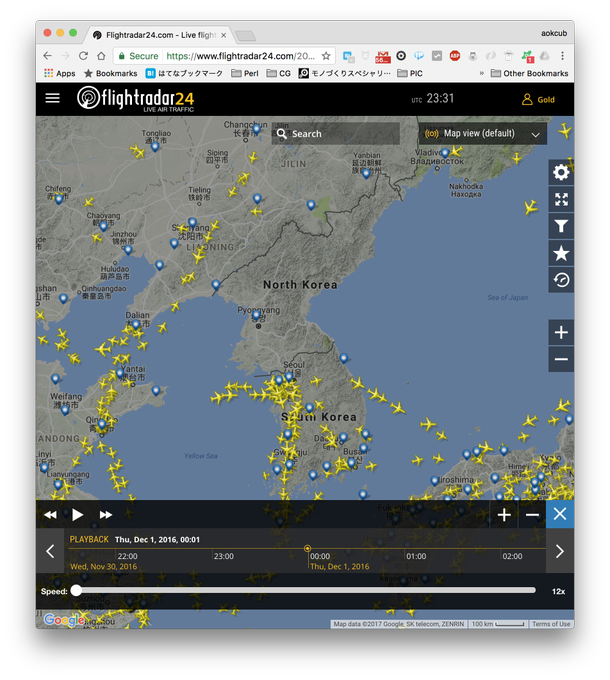Open the Apps shortcut
610x680 pixels.
pos(60,73)
